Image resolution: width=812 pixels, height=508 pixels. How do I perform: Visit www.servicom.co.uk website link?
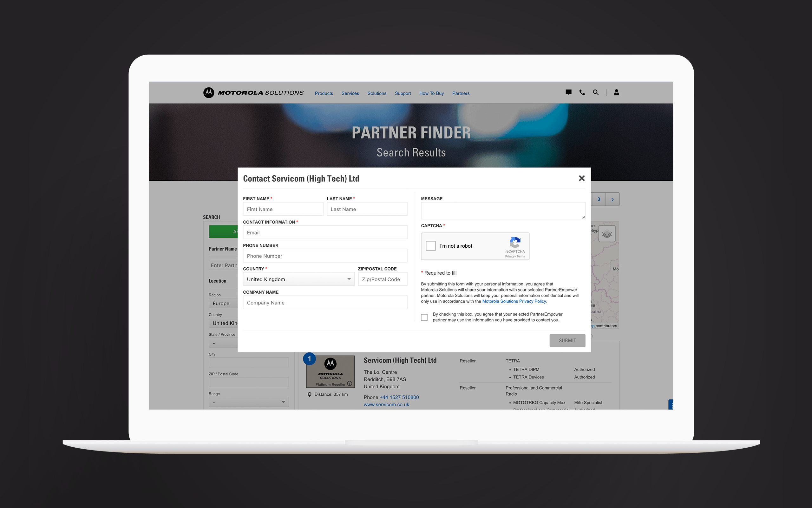(387, 405)
